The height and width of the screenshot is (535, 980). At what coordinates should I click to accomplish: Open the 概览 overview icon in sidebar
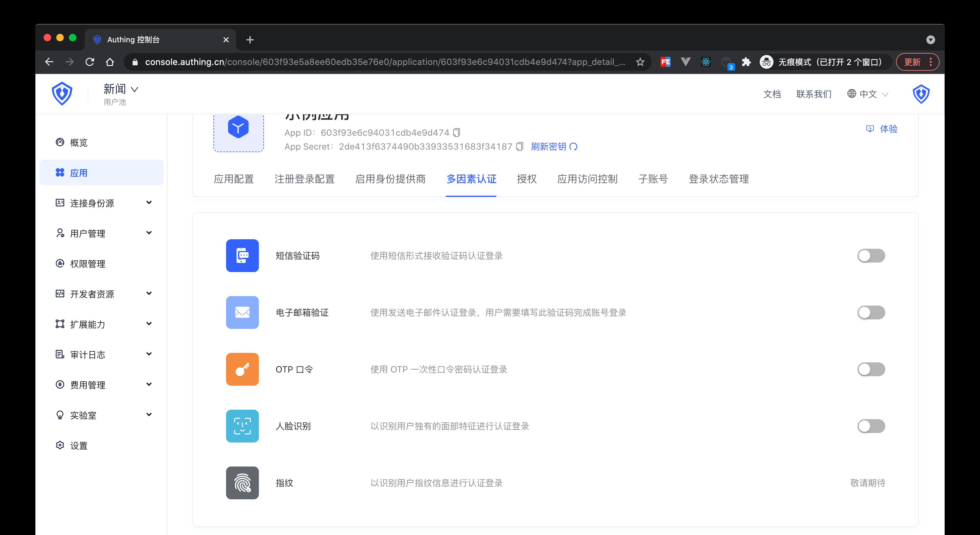coord(60,142)
